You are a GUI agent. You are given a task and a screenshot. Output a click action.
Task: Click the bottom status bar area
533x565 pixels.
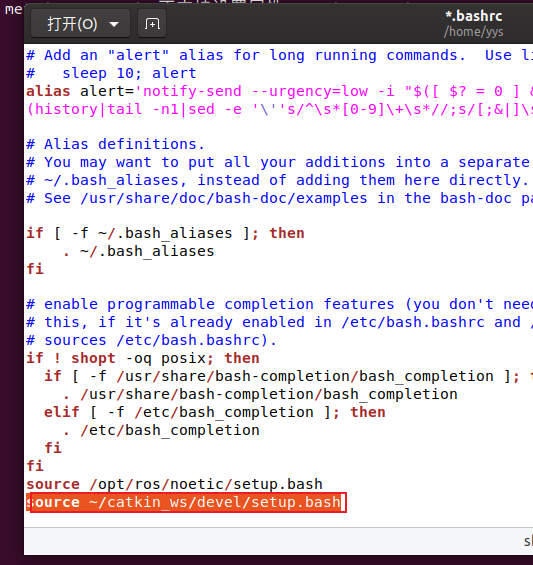click(279, 542)
